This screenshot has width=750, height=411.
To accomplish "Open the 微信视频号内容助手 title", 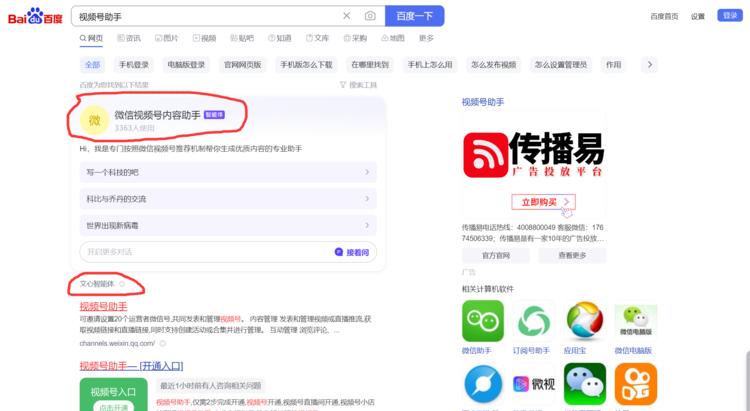I will tap(157, 115).
